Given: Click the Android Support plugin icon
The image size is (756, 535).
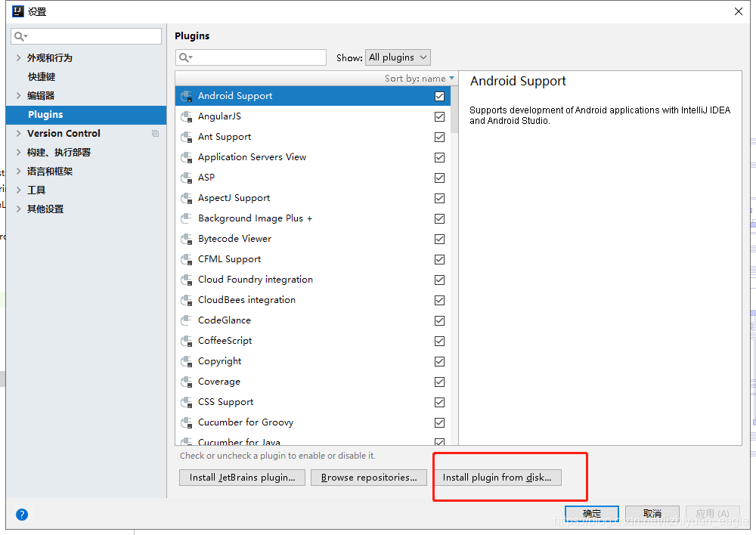Looking at the screenshot, I should click(186, 96).
